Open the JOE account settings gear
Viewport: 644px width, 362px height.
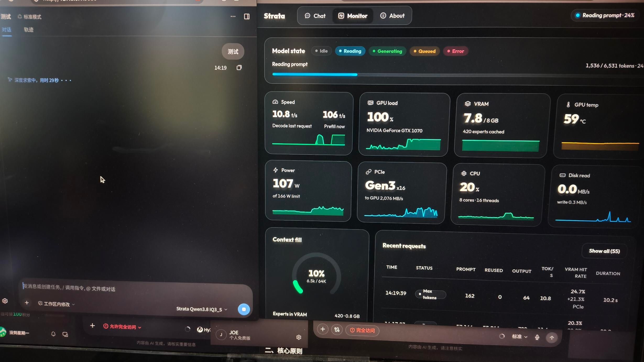(299, 337)
